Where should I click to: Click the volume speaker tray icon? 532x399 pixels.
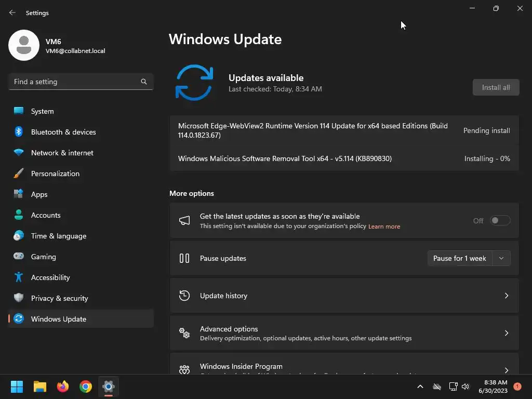pos(465,387)
